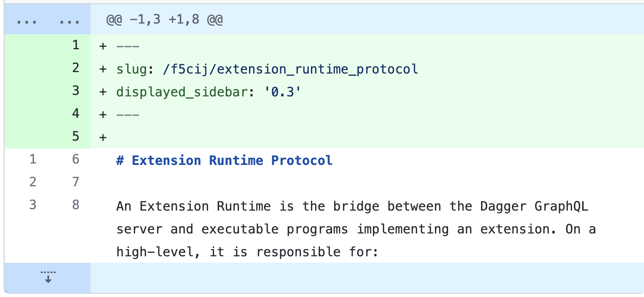
Task: Click the slug path /f5cij/extension_runtime_protocol
Action: [290, 69]
